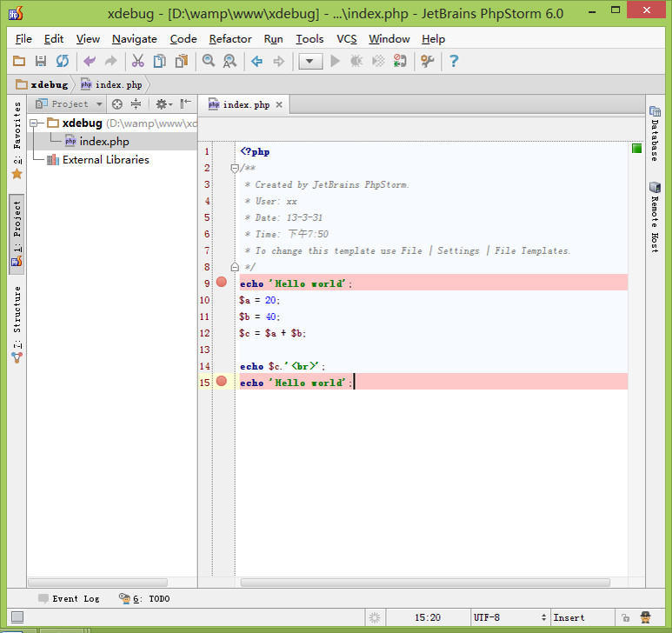Remove breakpoint on line 9
Screen dimensions: 672x633
point(222,282)
